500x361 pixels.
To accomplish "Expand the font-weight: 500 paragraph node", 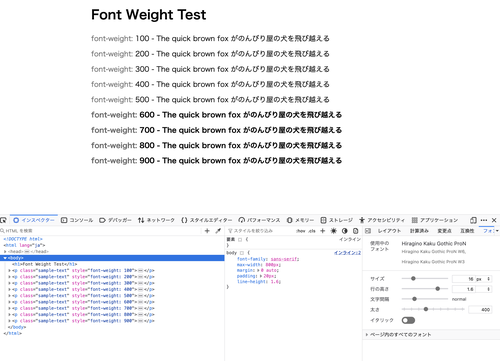I will tap(9, 296).
